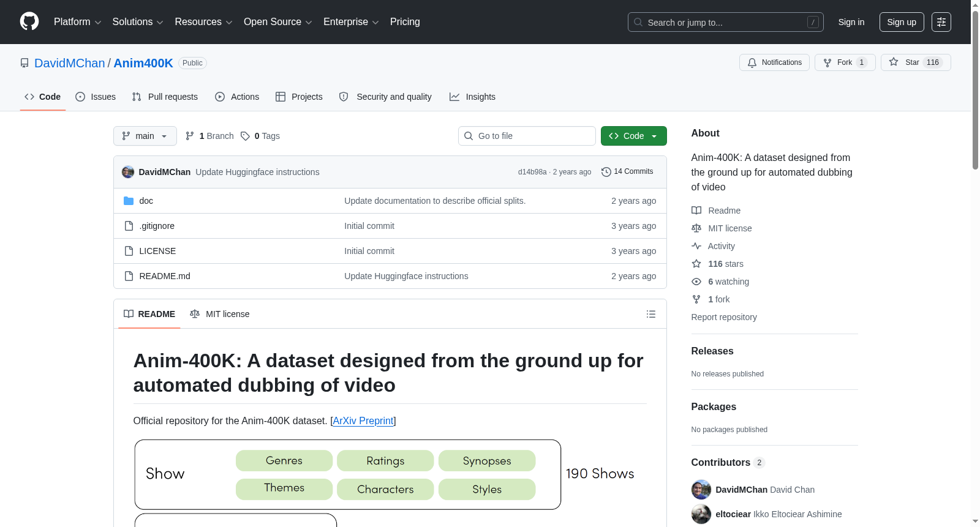Click the Sign in link
980x527 pixels.
(851, 22)
